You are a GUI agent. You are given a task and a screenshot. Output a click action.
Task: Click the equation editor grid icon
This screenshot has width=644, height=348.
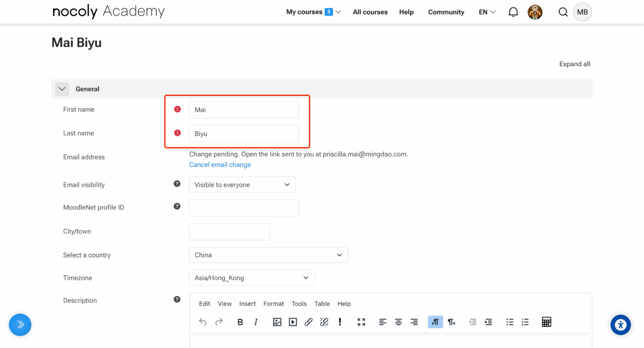click(546, 322)
